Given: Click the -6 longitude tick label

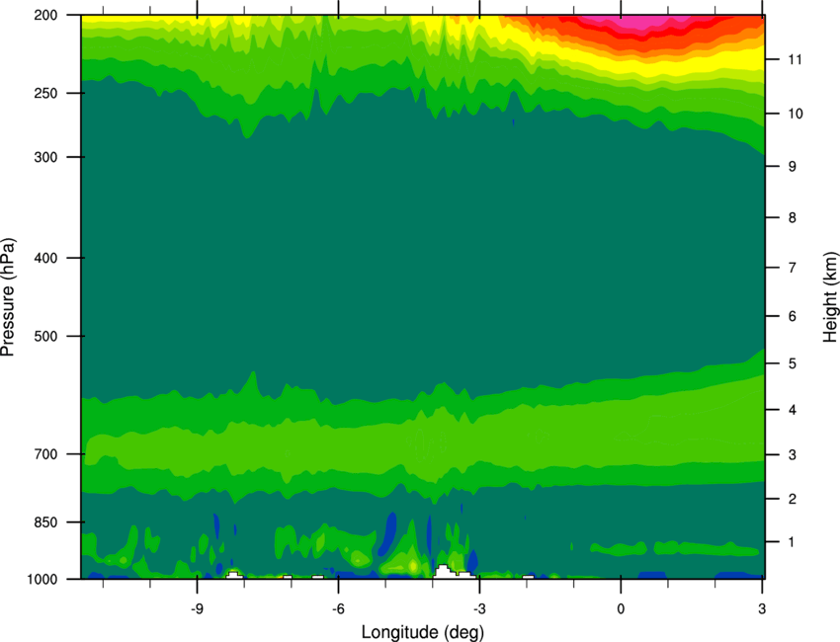Looking at the screenshot, I should point(338,608).
